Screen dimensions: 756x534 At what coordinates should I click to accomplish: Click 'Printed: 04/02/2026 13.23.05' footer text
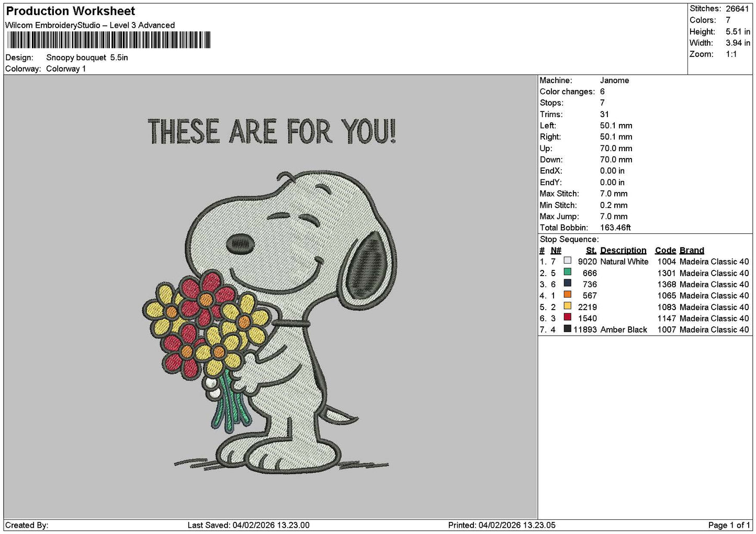502,525
